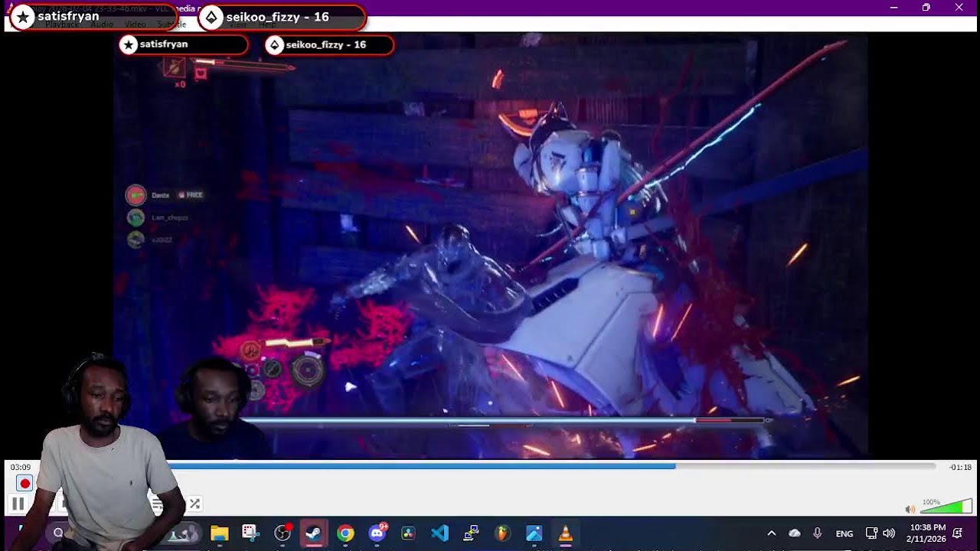The height and width of the screenshot is (551, 980).
Task: Open the VLC Video menu
Action: click(x=136, y=24)
